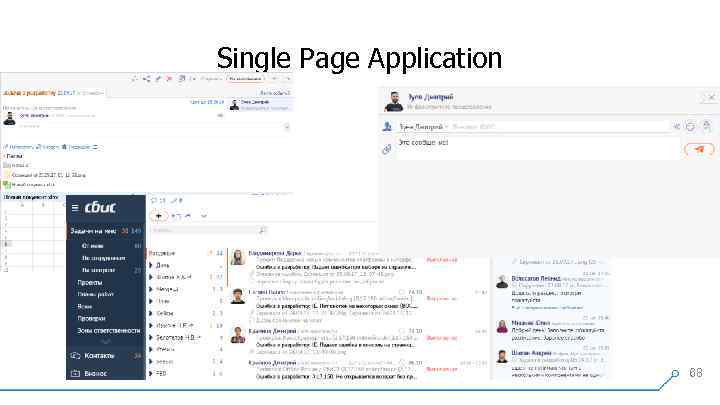Click first red 'Выполнение' status in task list

(x=442, y=260)
